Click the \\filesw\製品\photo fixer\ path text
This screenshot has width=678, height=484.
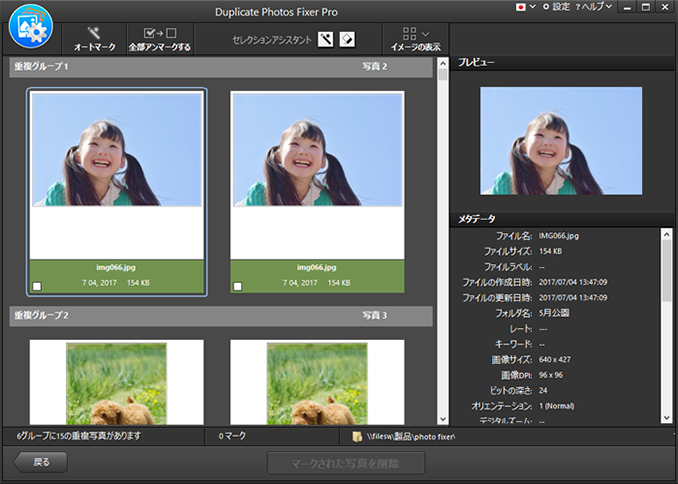(x=410, y=437)
